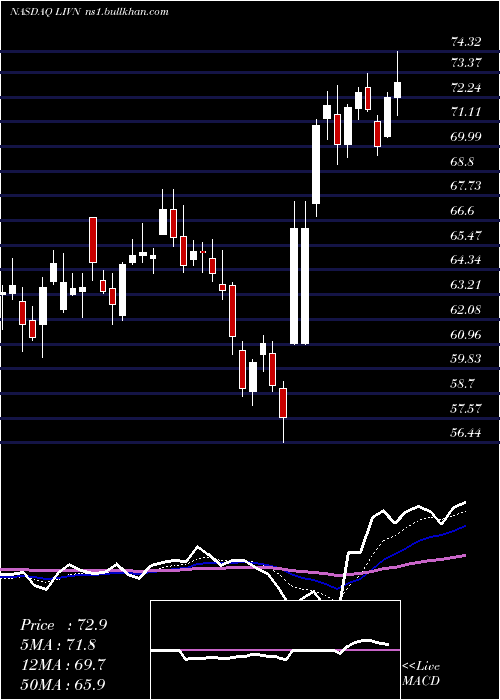Select the 60.96 price axis label

click(466, 335)
